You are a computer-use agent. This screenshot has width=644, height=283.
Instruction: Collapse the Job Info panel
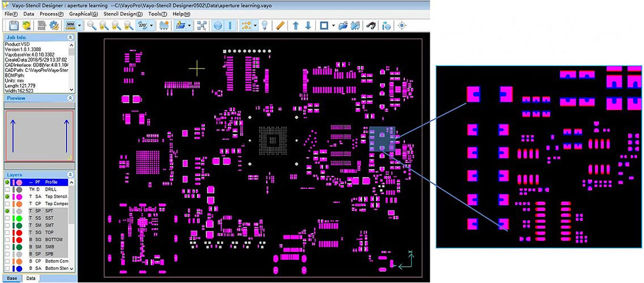pyautogui.click(x=70, y=37)
